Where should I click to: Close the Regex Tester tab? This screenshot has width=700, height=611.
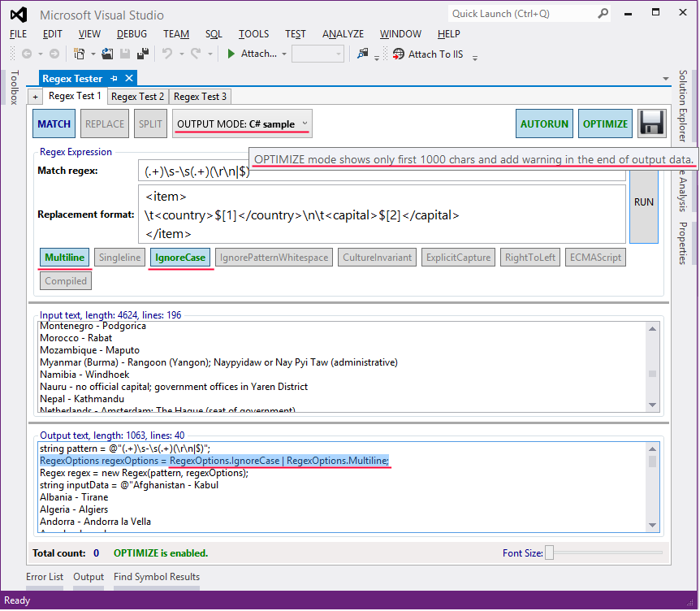click(129, 78)
